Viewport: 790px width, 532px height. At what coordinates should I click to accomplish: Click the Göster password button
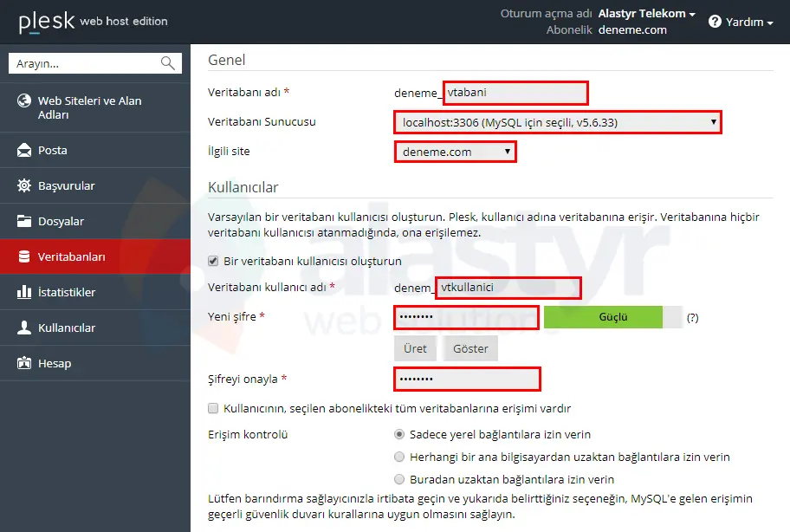click(x=470, y=348)
